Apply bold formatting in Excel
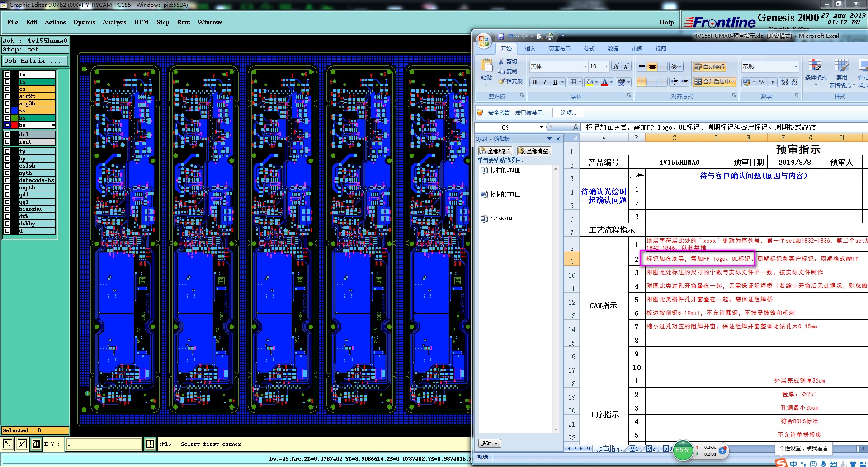 tap(534, 82)
